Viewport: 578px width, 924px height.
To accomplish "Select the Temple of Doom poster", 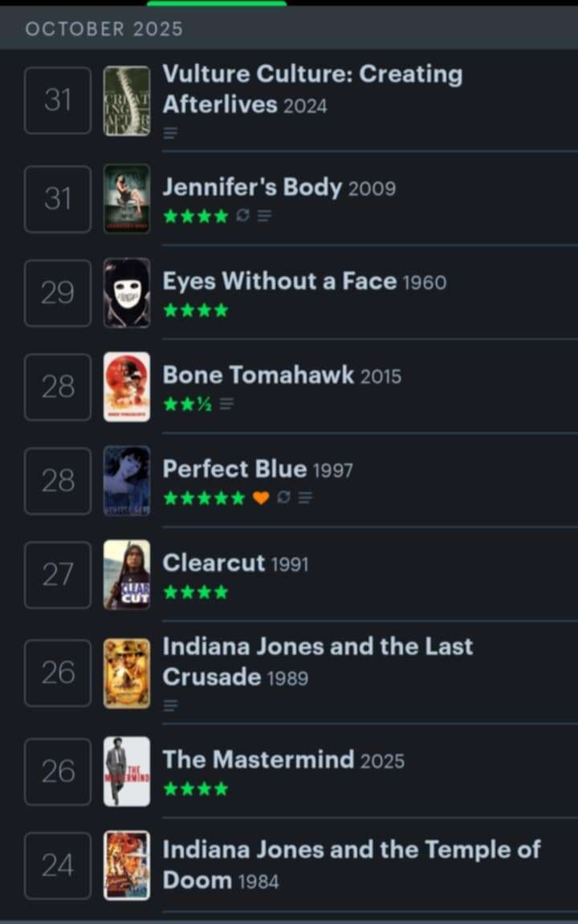I will pos(127,865).
